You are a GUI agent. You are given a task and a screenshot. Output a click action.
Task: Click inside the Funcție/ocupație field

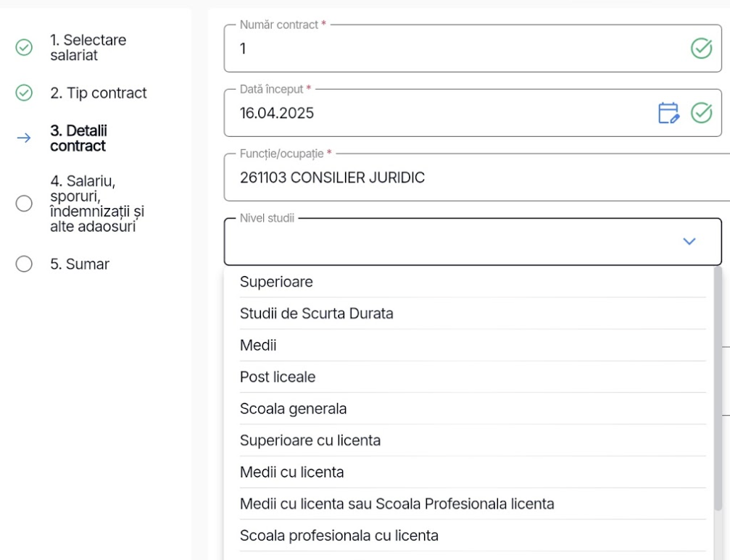pyautogui.click(x=477, y=177)
